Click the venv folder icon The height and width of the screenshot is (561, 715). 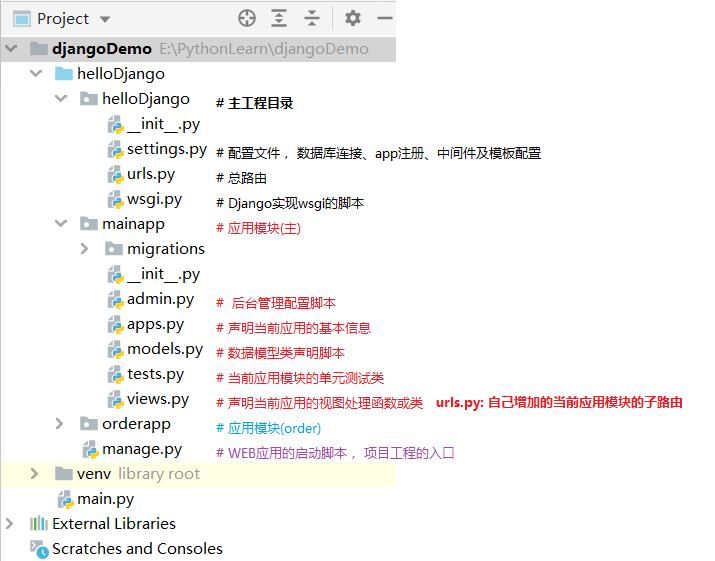click(x=64, y=473)
